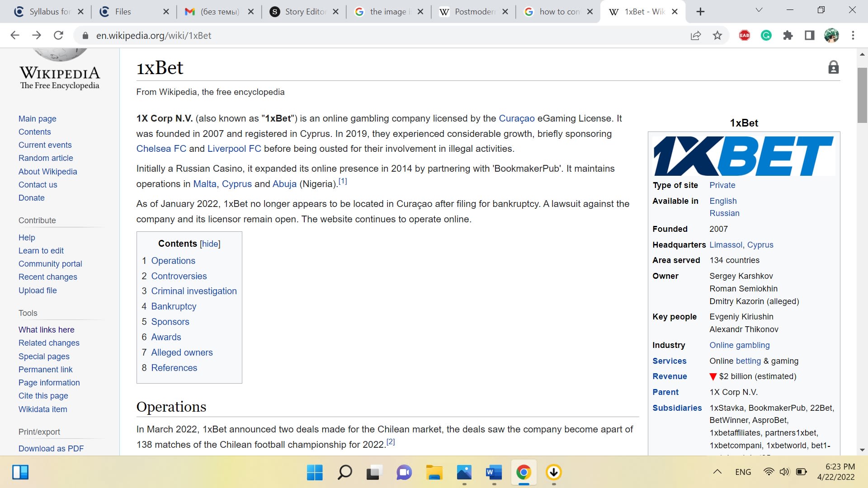Click the page vertical scrollbar thumb
Image resolution: width=868 pixels, height=488 pixels.
click(x=862, y=95)
